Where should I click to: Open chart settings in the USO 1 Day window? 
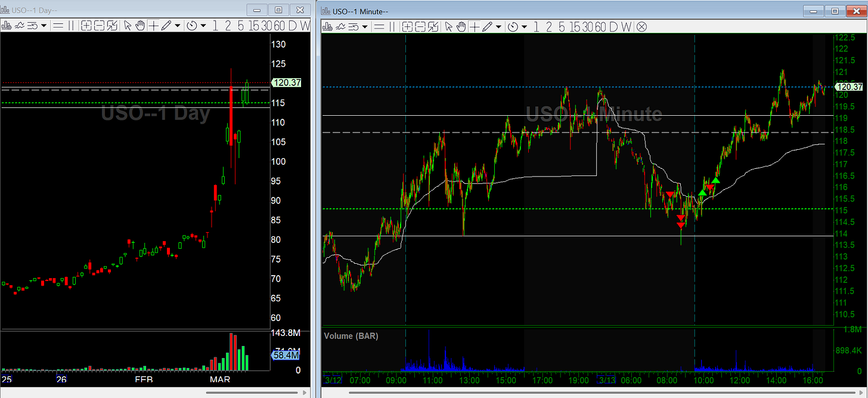[7, 26]
